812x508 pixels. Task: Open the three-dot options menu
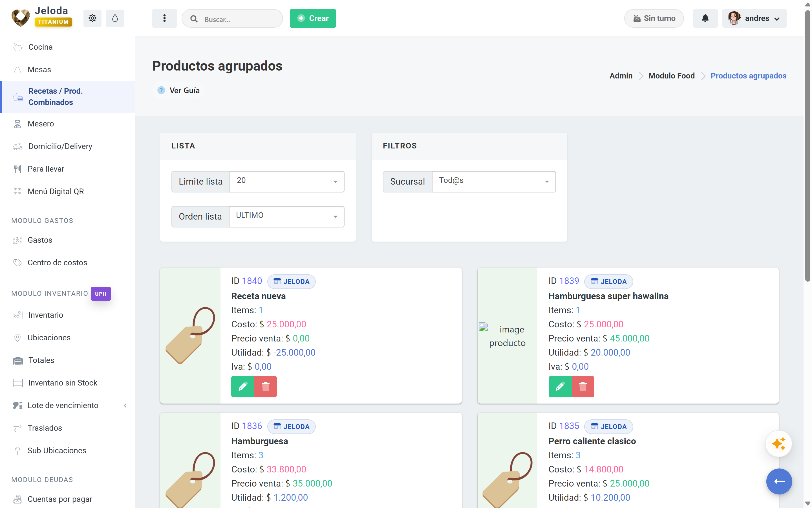[164, 18]
